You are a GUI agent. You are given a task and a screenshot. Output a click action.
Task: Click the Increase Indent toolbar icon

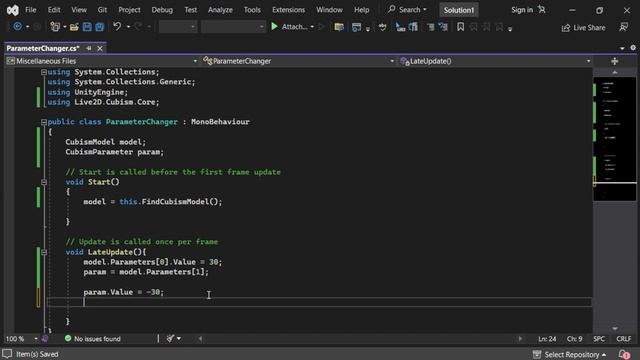[x=443, y=27]
